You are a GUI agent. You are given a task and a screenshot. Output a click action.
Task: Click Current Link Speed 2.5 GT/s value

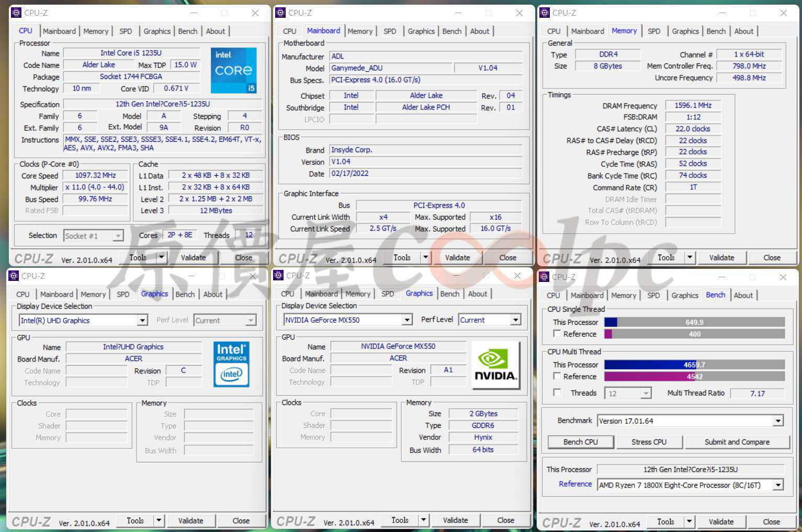click(383, 229)
